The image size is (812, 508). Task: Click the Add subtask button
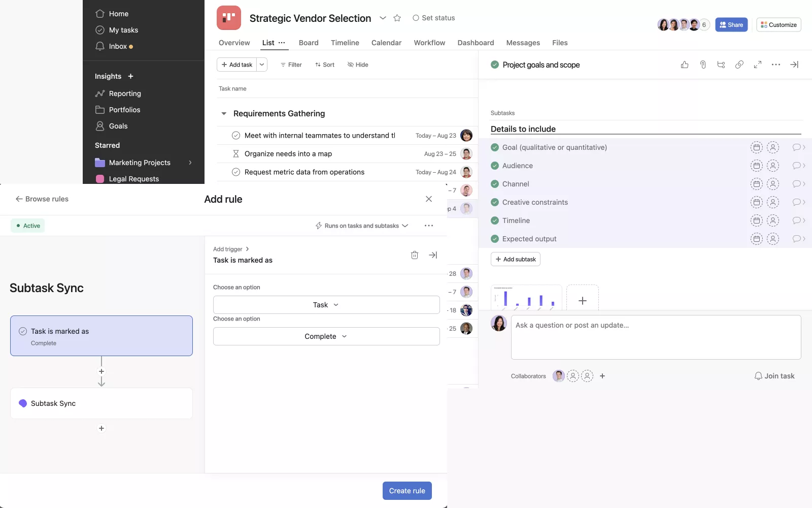tap(516, 259)
